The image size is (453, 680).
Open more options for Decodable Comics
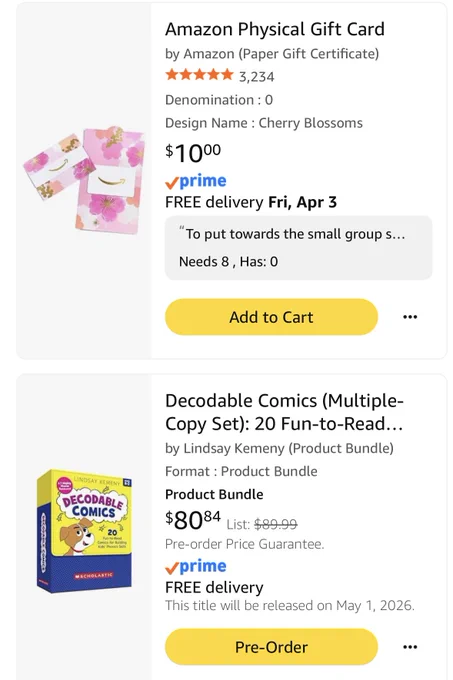pos(410,647)
